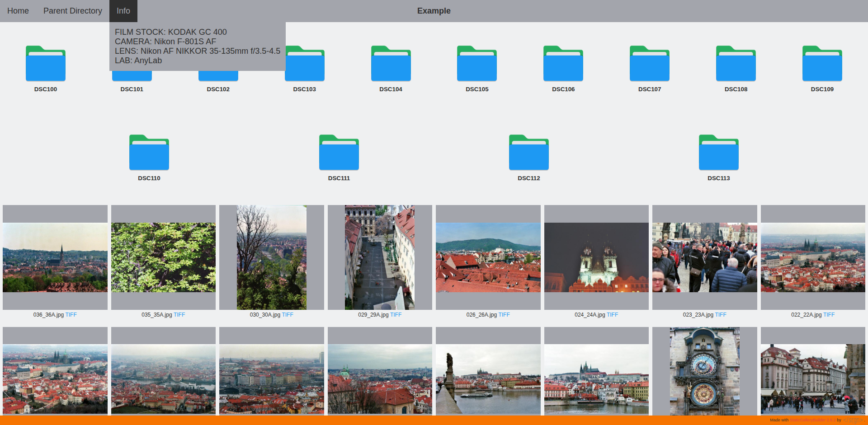Open the DSC105 folder

coord(477,64)
